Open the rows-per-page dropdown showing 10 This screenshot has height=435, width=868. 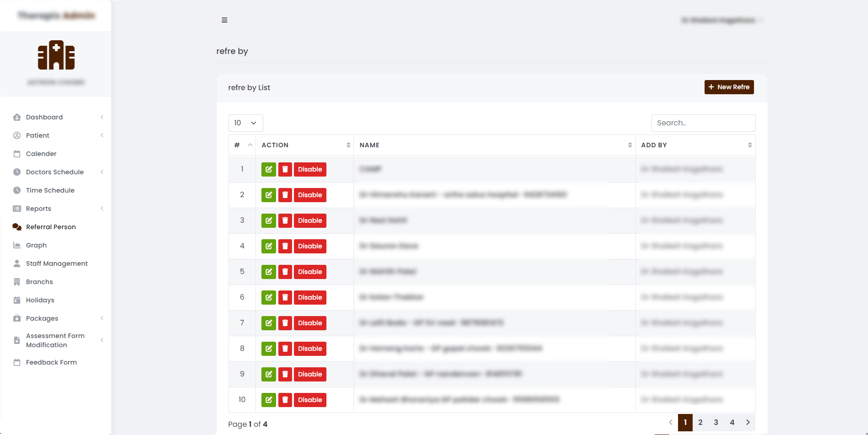pos(245,123)
